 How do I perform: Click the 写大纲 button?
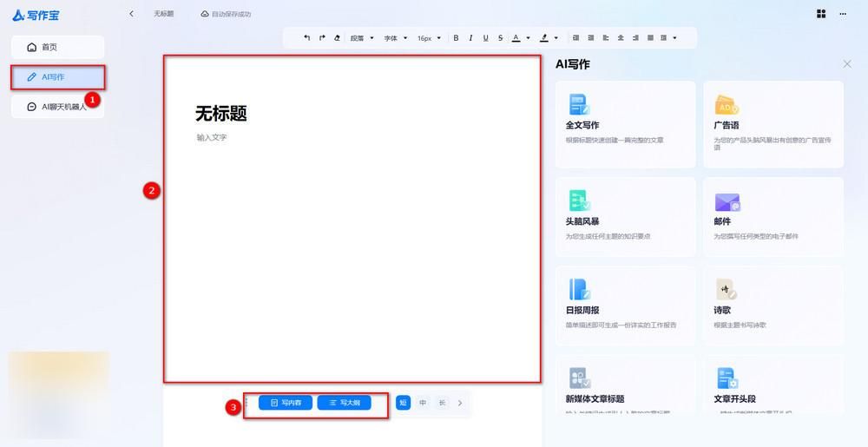point(344,403)
